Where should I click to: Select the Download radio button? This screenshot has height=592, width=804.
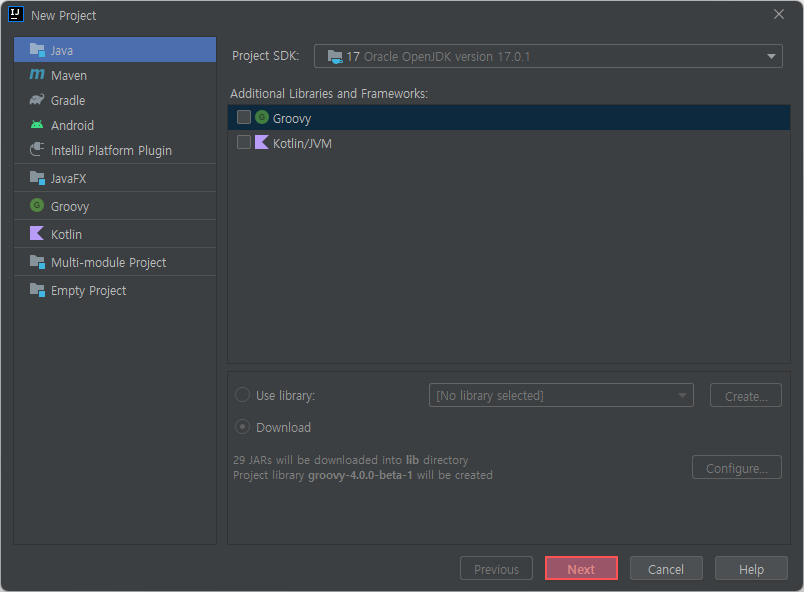click(x=242, y=426)
